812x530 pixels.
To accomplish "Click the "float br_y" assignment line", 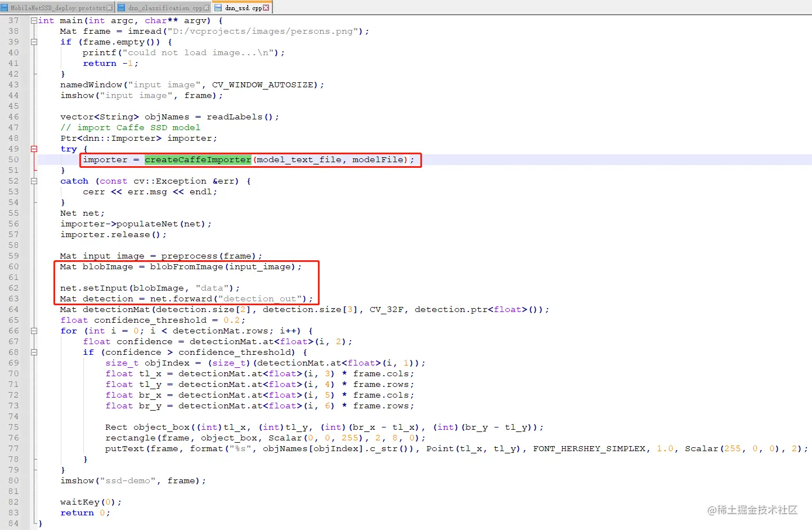I will click(x=260, y=406).
